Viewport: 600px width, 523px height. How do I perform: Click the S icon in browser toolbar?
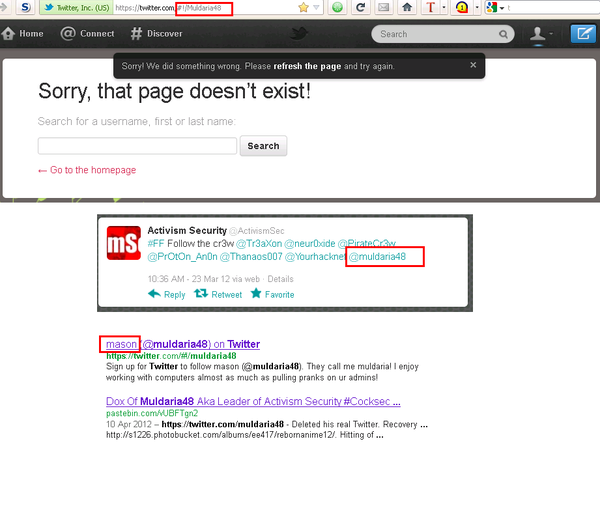click(26, 7)
